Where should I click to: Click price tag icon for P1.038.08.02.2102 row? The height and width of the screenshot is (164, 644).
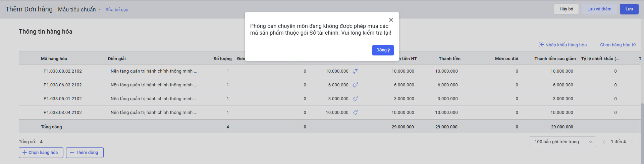click(x=355, y=71)
